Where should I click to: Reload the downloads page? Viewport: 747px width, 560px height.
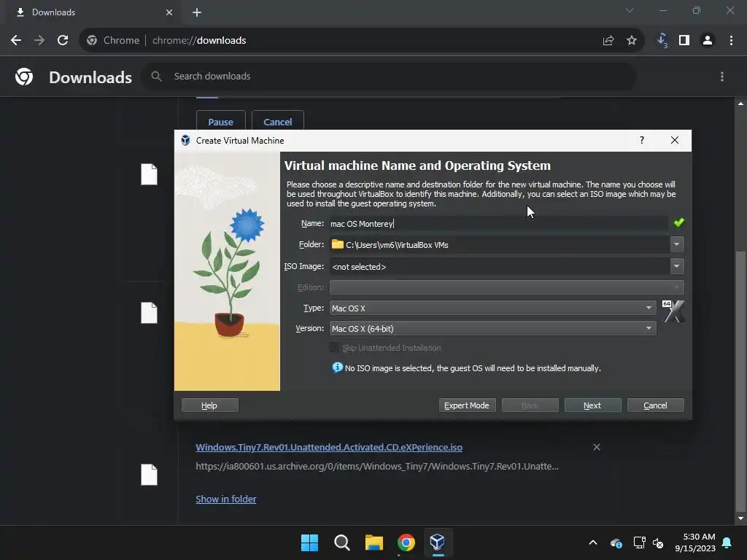coord(63,41)
